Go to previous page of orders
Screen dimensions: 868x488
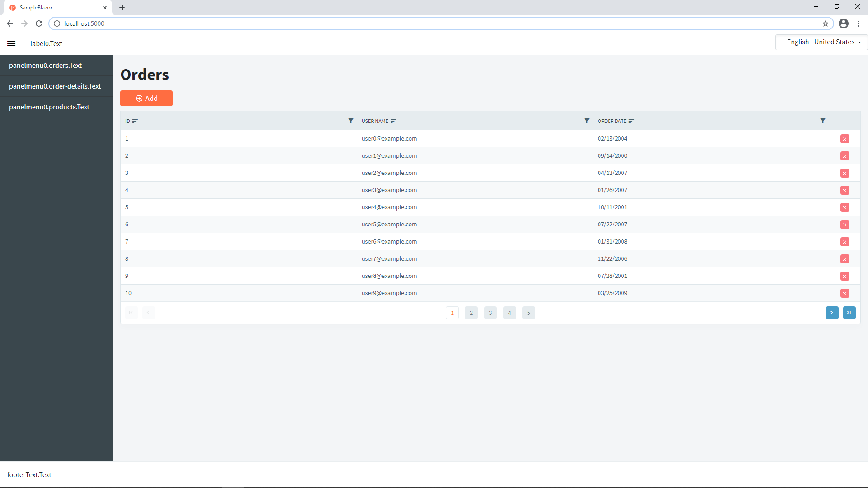148,313
